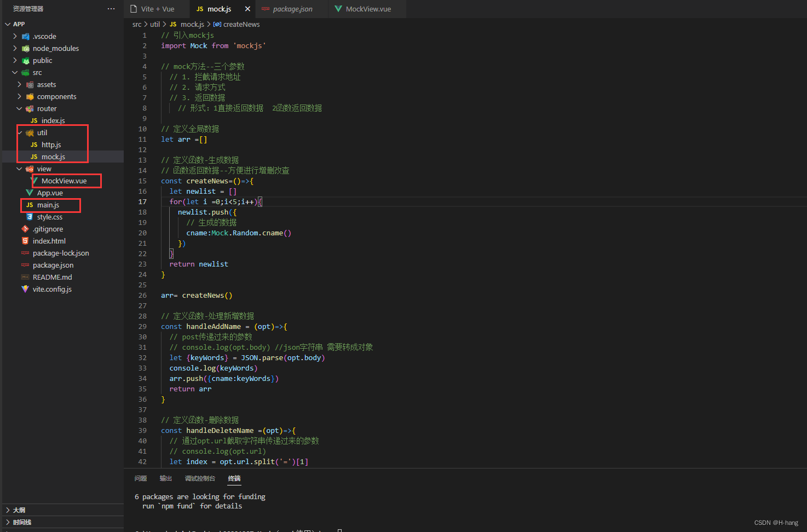Open vite.config.js in the explorer
This screenshot has height=532, width=807.
tap(52, 289)
